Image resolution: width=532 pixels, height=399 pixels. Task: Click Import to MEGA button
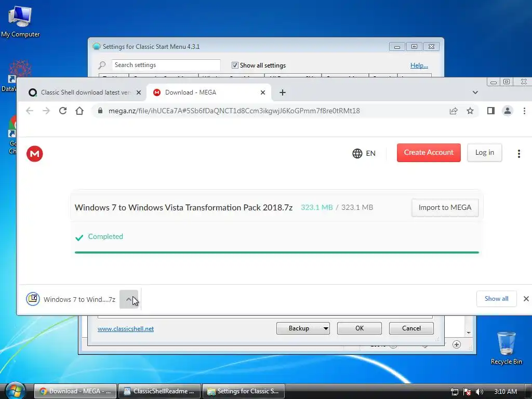coord(445,208)
